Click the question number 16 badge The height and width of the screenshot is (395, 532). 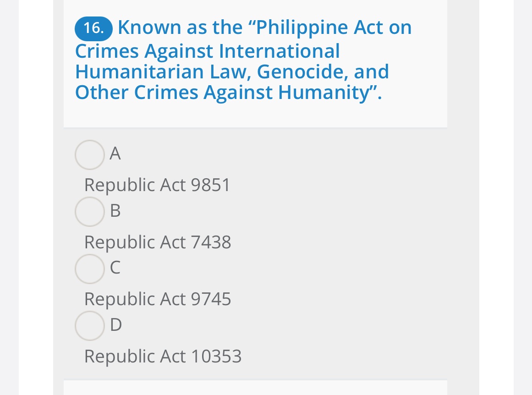pos(93,27)
